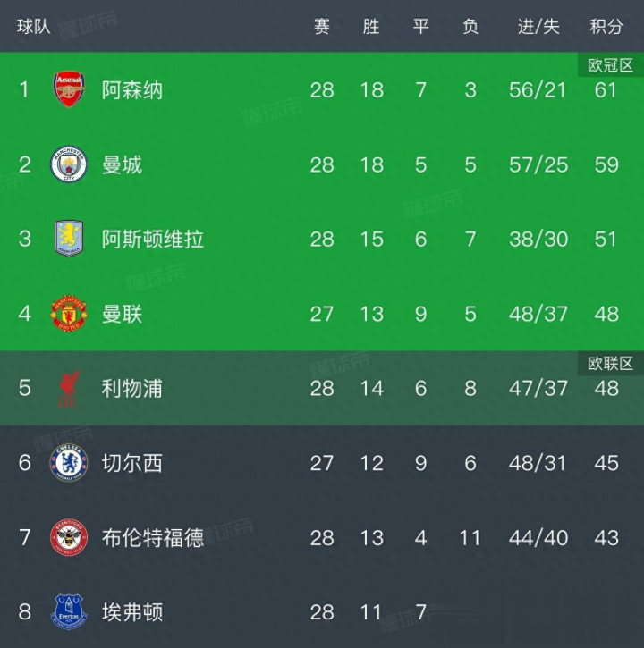Click the Arsenal club crest icon

point(69,89)
